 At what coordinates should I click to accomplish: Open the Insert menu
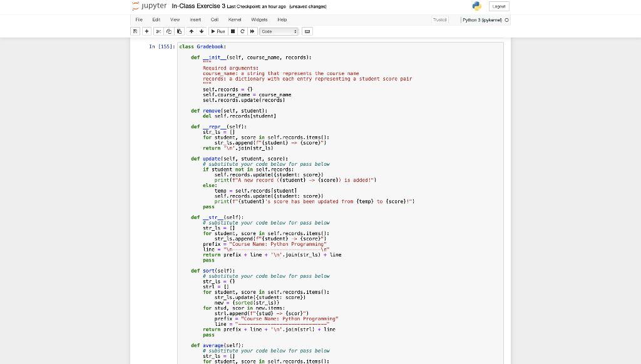coord(195,19)
